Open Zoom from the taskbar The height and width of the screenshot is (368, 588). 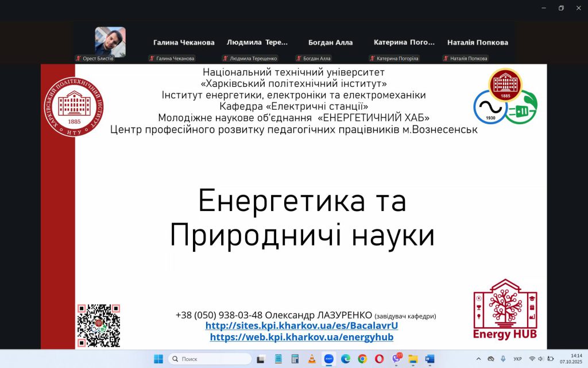(x=328, y=359)
